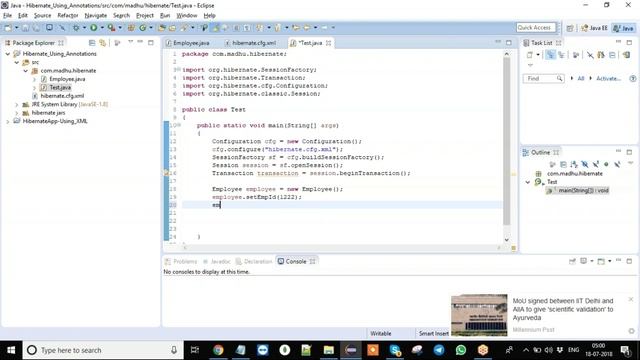Toggle Sort alphabetically in the Outline view
The image size is (640, 360).
click(574, 164)
